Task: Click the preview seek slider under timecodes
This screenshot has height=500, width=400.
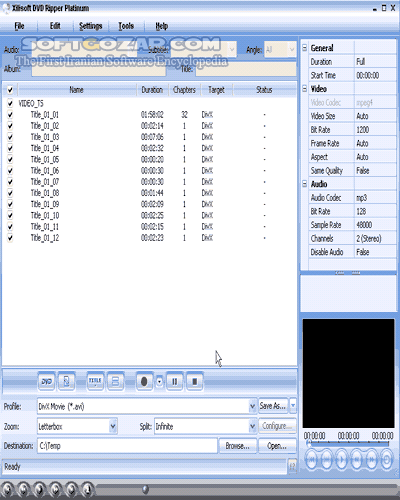Action: (349, 443)
